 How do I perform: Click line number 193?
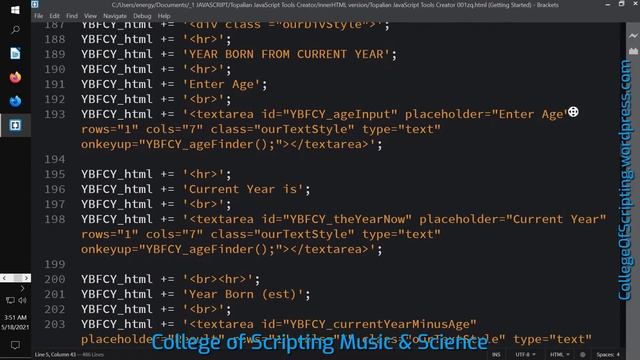click(x=55, y=114)
